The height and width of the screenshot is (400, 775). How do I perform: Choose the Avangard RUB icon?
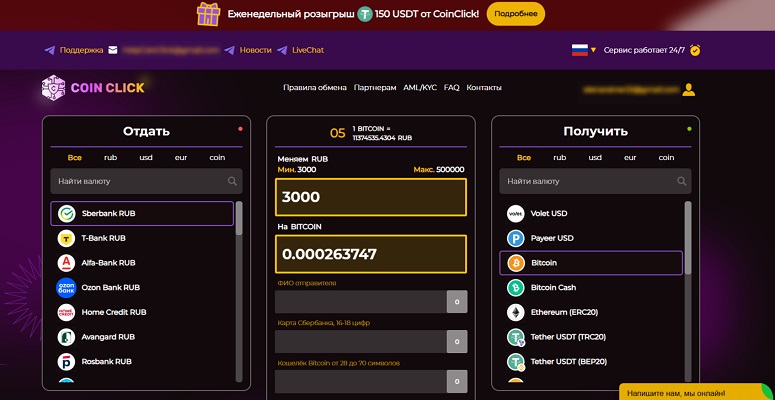pyautogui.click(x=66, y=337)
